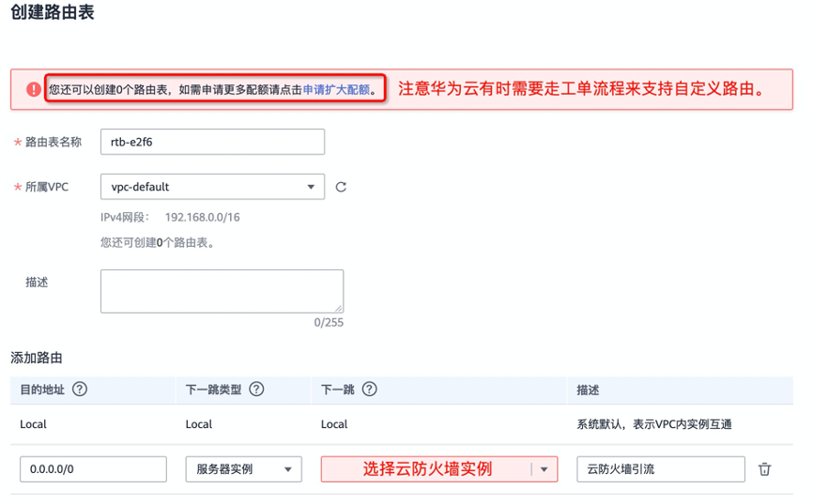Click the help icon next to 下一跳类型

(x=256, y=389)
